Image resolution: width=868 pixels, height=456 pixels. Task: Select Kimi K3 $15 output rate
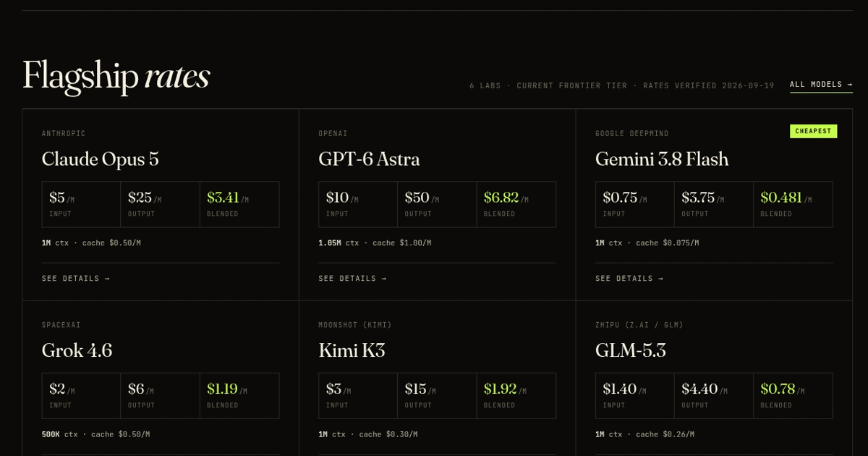(x=437, y=396)
